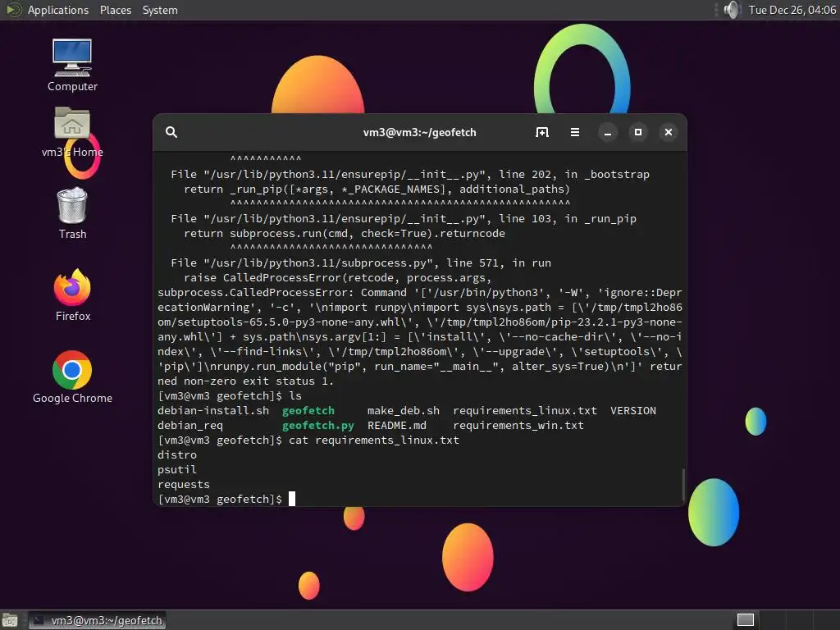Click the word psutil in the output

(177, 470)
